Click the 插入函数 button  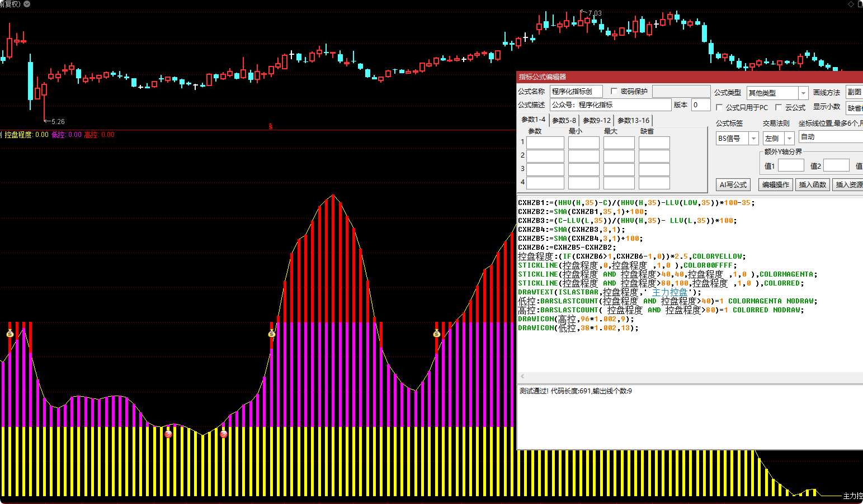[x=812, y=184]
